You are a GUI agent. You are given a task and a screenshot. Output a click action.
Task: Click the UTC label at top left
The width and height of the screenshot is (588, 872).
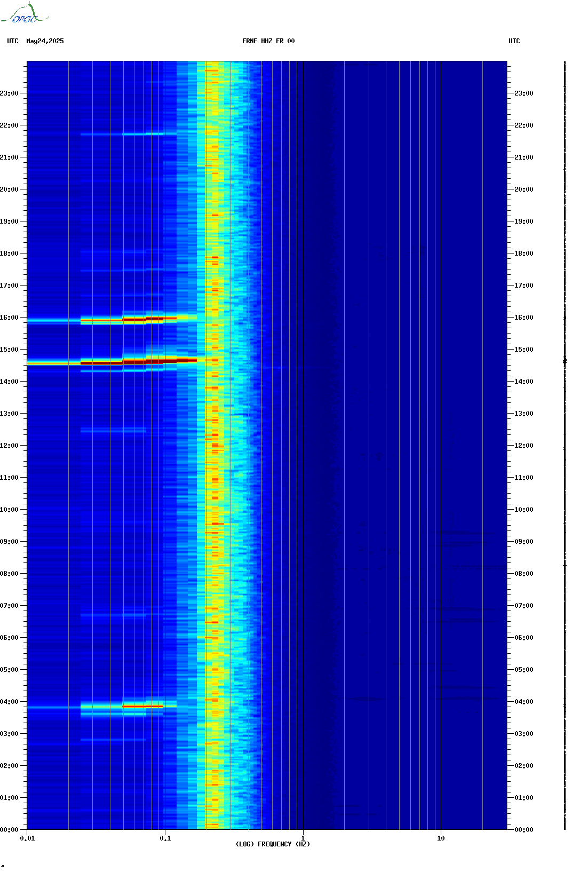coord(13,41)
